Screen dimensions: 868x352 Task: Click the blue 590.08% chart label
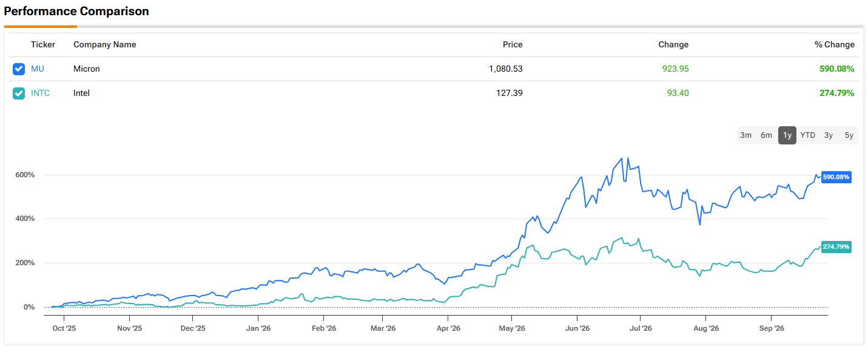point(836,177)
